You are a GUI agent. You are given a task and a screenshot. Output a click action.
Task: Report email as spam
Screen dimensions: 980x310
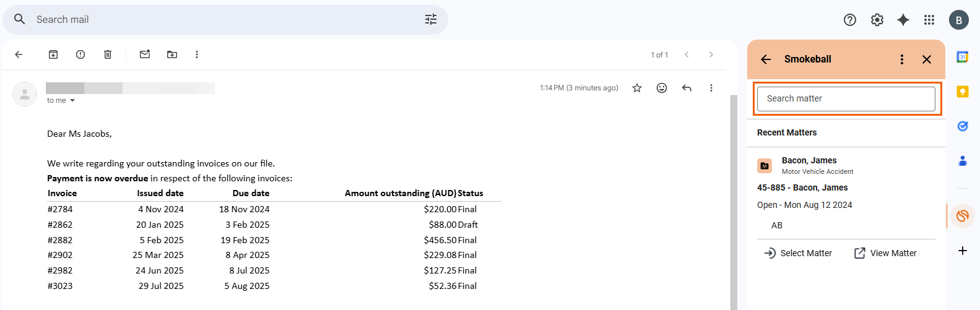click(x=80, y=54)
